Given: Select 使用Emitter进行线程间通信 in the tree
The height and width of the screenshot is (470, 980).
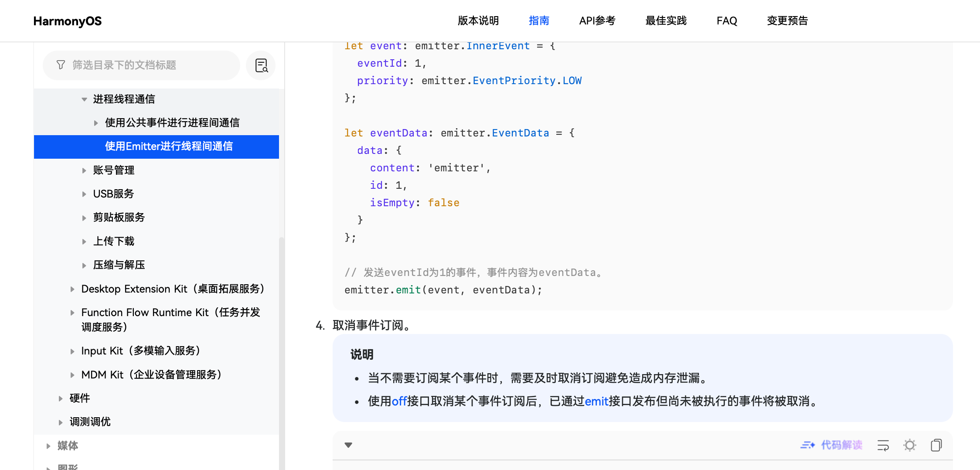Looking at the screenshot, I should [169, 146].
